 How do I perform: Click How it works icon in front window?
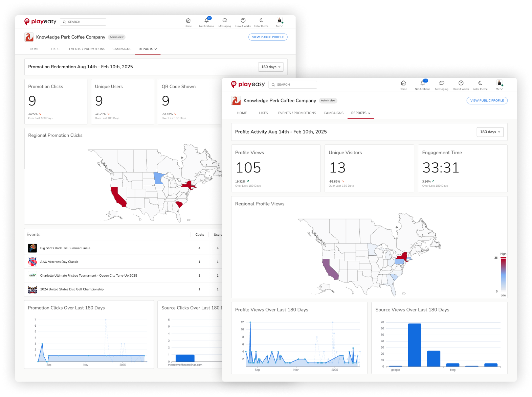point(461,83)
